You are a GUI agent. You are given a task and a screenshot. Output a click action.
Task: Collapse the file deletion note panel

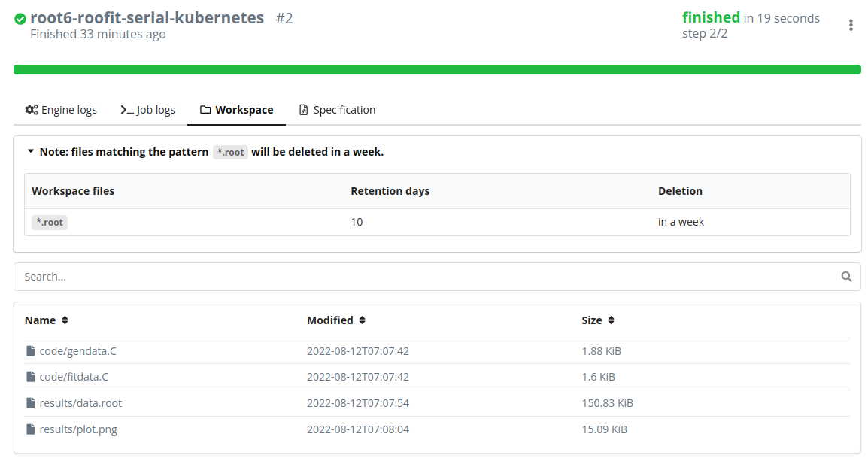31,151
